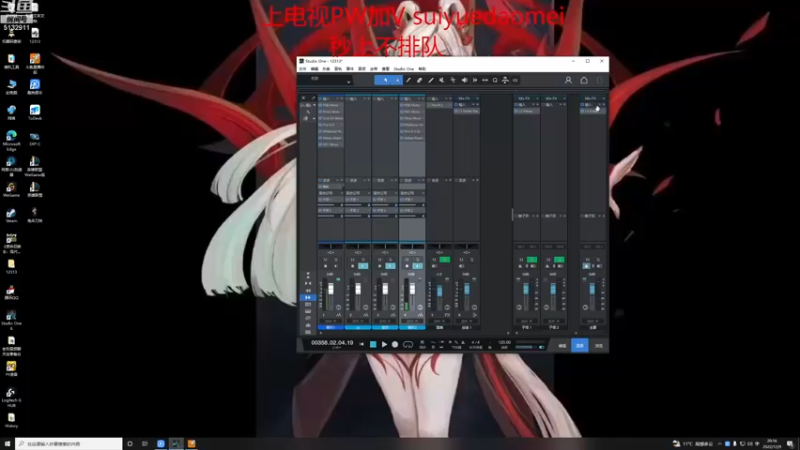Click channel 5 blue volume fader
This screenshot has height=450, width=800.
click(x=440, y=291)
